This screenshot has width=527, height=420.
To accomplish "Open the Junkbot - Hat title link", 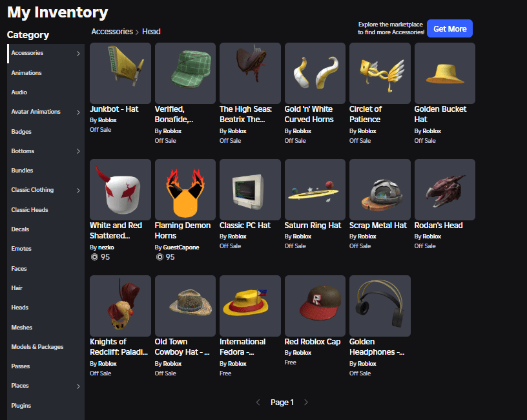I will (114, 109).
